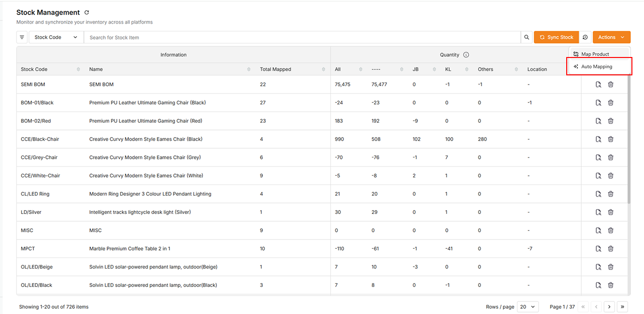Click the search magnifier icon
This screenshot has width=644, height=314.
(x=527, y=37)
